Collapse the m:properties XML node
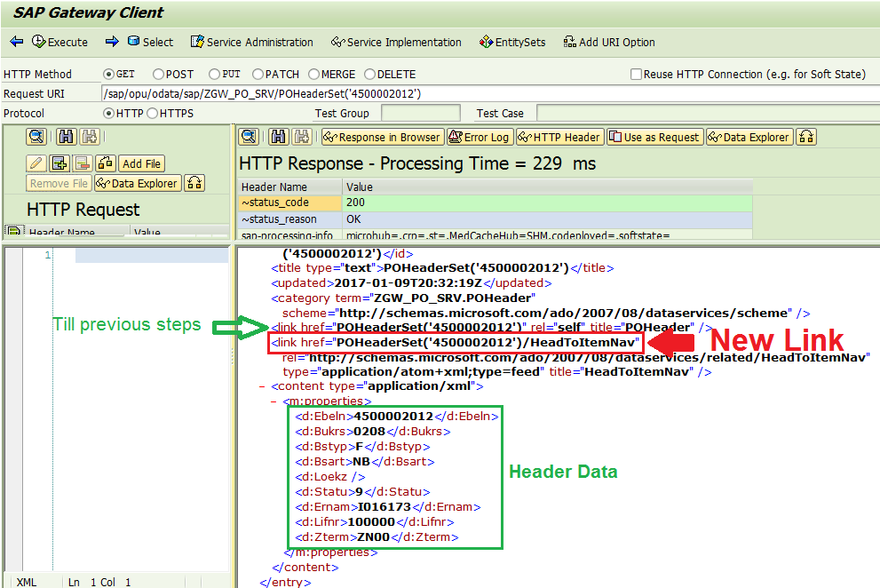 274,401
